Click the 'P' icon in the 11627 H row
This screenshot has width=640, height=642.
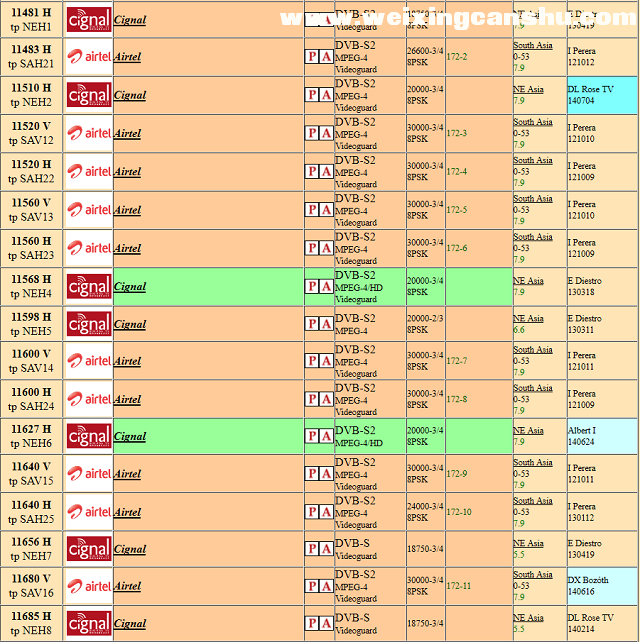tap(312, 437)
